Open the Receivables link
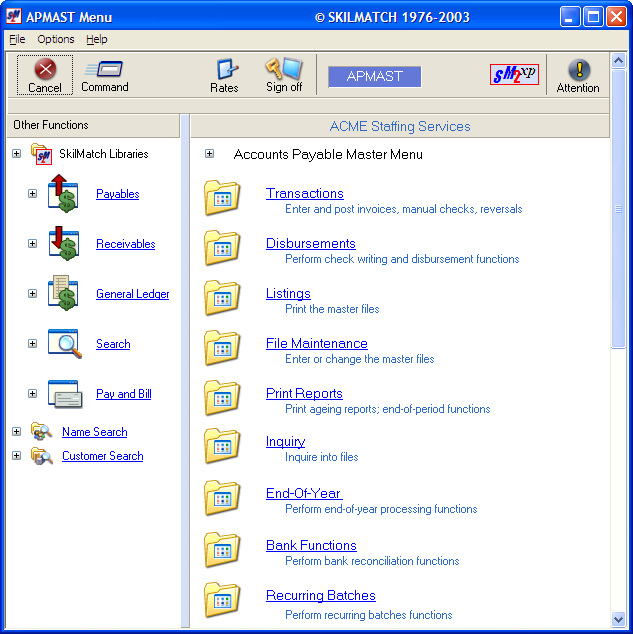633x634 pixels. click(x=126, y=244)
